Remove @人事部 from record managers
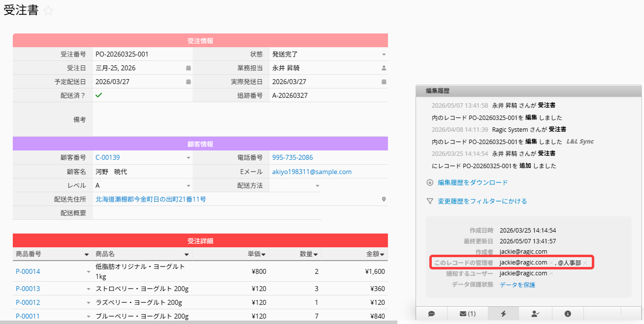 pos(585,263)
